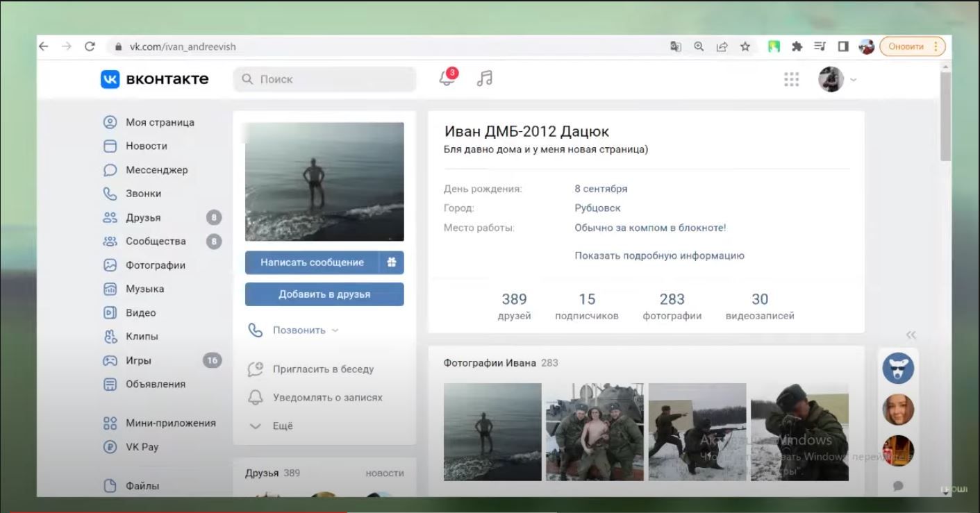Click the Мини-приложения sidebar icon
980x513 pixels.
pyautogui.click(x=110, y=423)
